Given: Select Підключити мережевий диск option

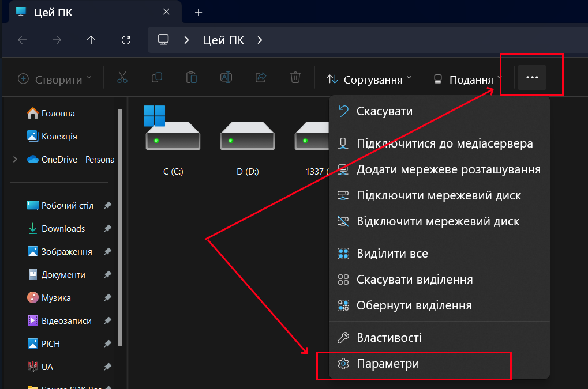Looking at the screenshot, I should pyautogui.click(x=439, y=195).
